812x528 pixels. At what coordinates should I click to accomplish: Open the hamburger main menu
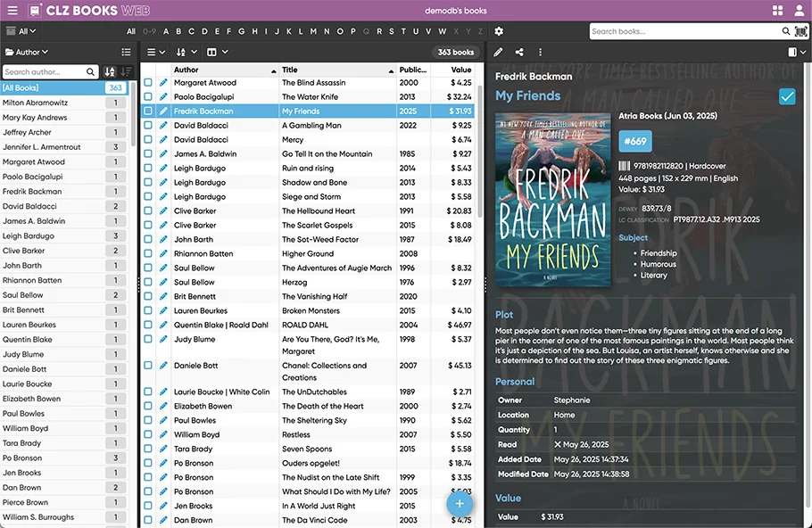12,11
